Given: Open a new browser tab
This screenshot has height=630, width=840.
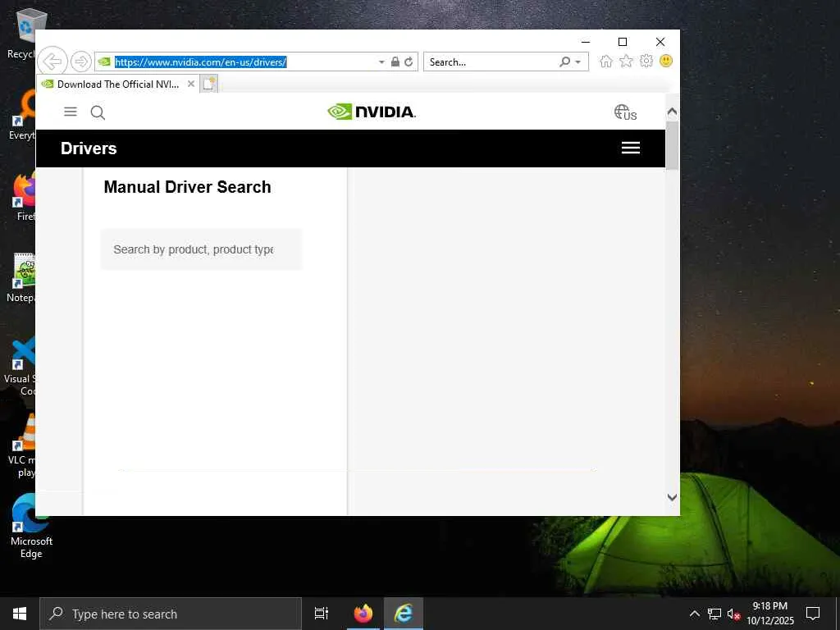Looking at the screenshot, I should (x=209, y=84).
